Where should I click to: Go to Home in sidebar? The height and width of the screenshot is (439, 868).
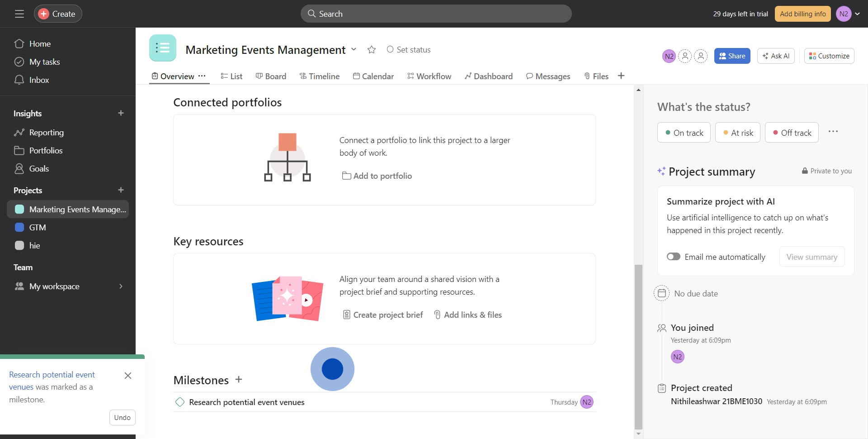(x=40, y=44)
